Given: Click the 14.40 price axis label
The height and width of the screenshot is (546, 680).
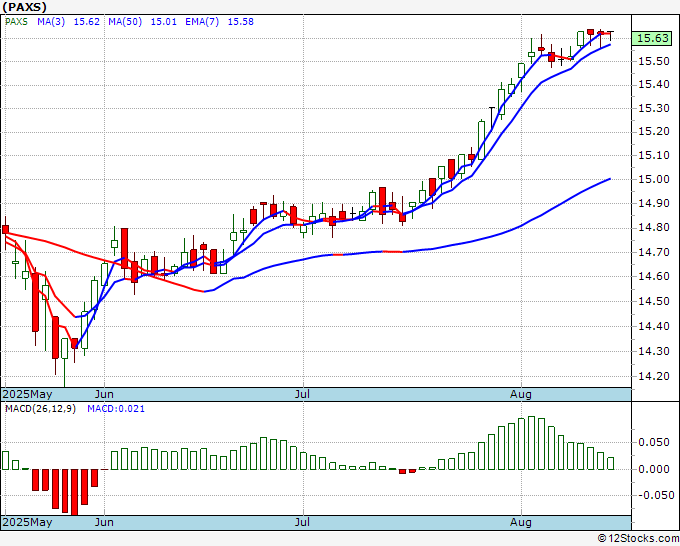Looking at the screenshot, I should point(654,326).
